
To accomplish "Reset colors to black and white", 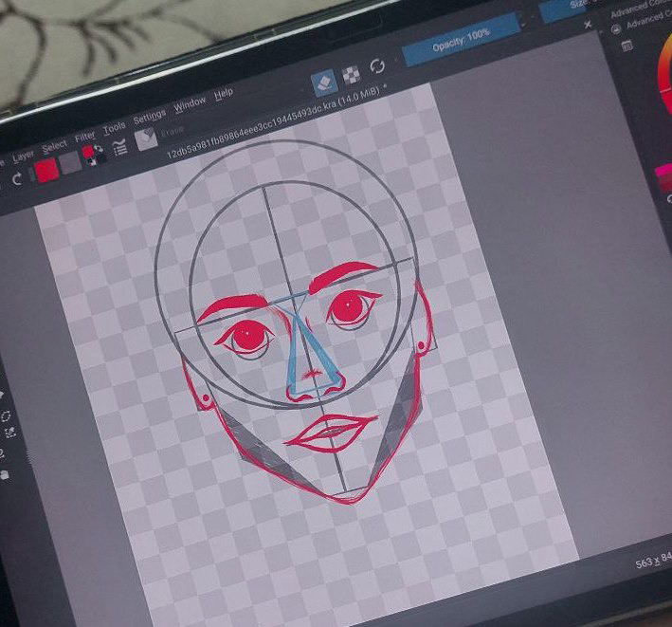I will click(x=90, y=161).
